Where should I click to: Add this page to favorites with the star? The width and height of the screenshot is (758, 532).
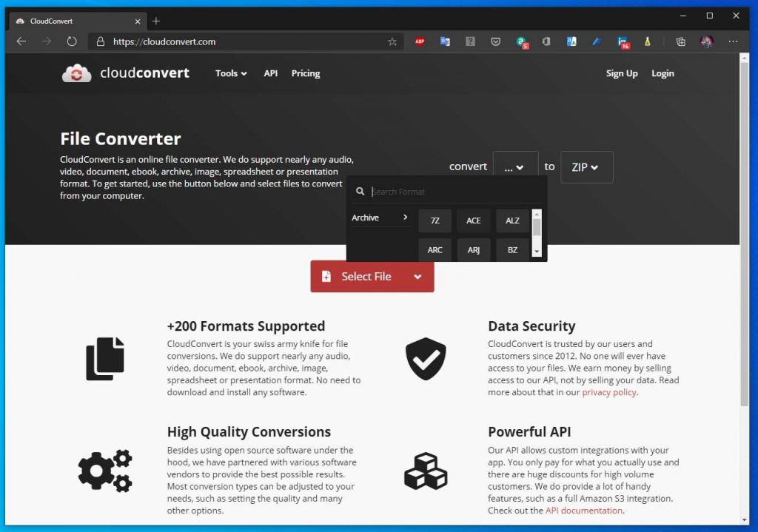pos(392,41)
